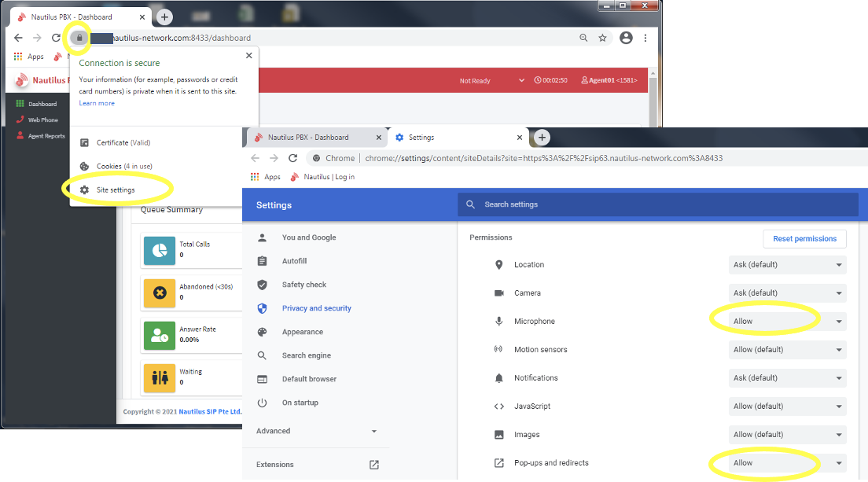The image size is (868, 482).
Task: Open the Apps shortcut in the Settings window
Action: (x=266, y=177)
